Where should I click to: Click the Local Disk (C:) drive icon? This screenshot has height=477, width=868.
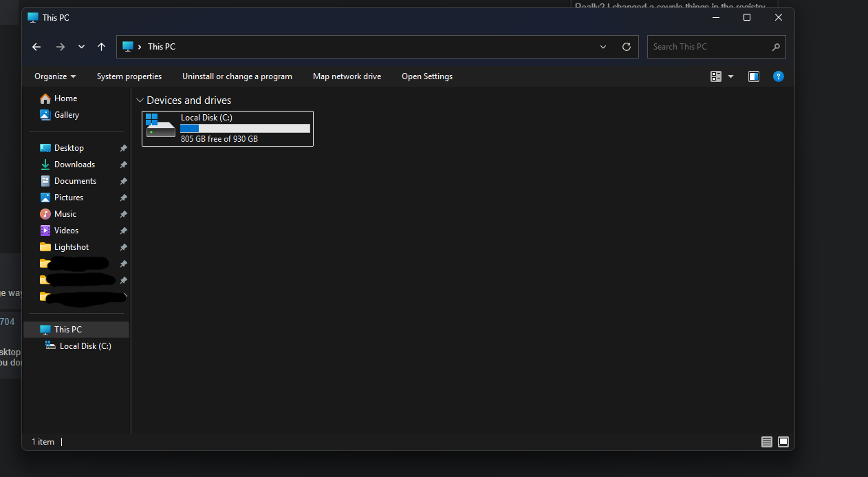click(160, 125)
